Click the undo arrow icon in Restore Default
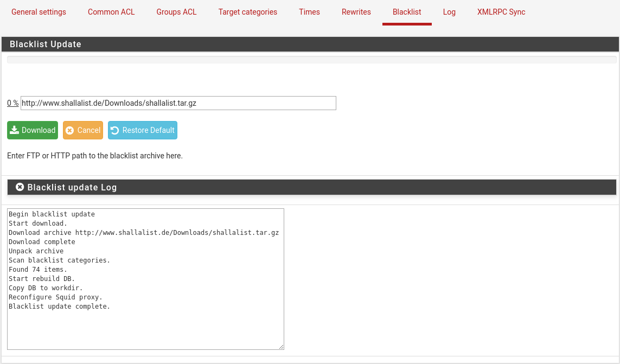Viewport: 620px width, 364px height. [x=114, y=131]
